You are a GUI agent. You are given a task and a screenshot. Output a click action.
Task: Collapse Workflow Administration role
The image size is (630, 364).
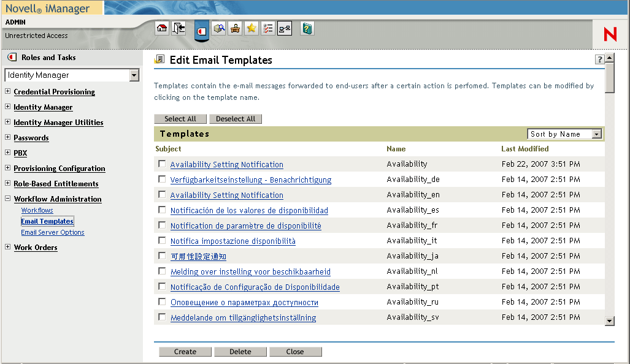pos(7,199)
